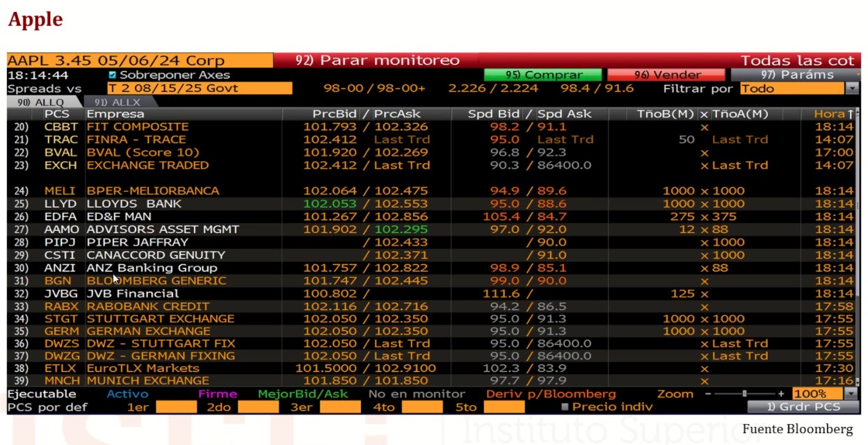Click the PrcBid column header
868x445 pixels.
(x=335, y=114)
